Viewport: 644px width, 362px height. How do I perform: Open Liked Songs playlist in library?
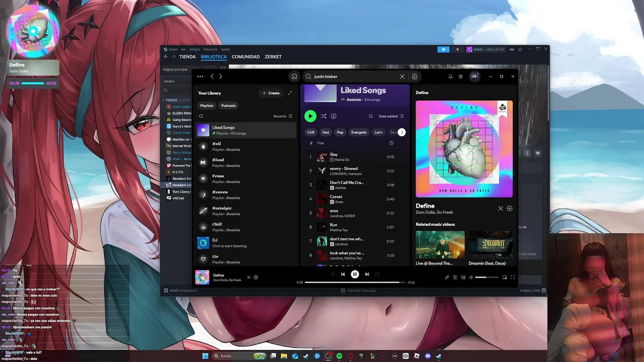[x=246, y=131]
